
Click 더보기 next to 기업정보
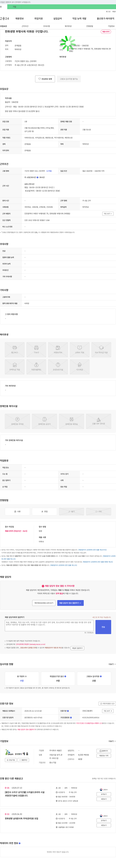pos(112,741)
